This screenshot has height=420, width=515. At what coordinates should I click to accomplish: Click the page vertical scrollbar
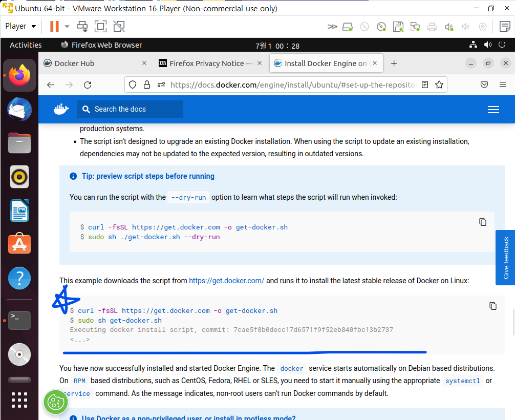[513, 322]
